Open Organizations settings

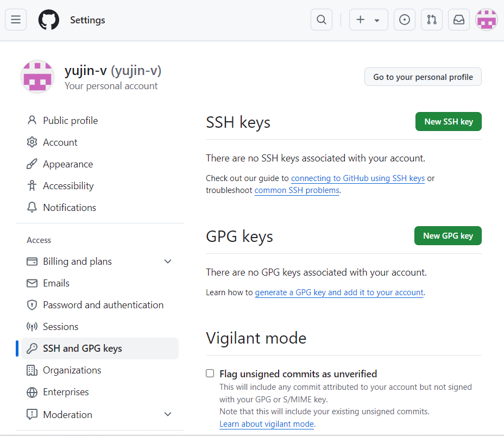coord(99,370)
